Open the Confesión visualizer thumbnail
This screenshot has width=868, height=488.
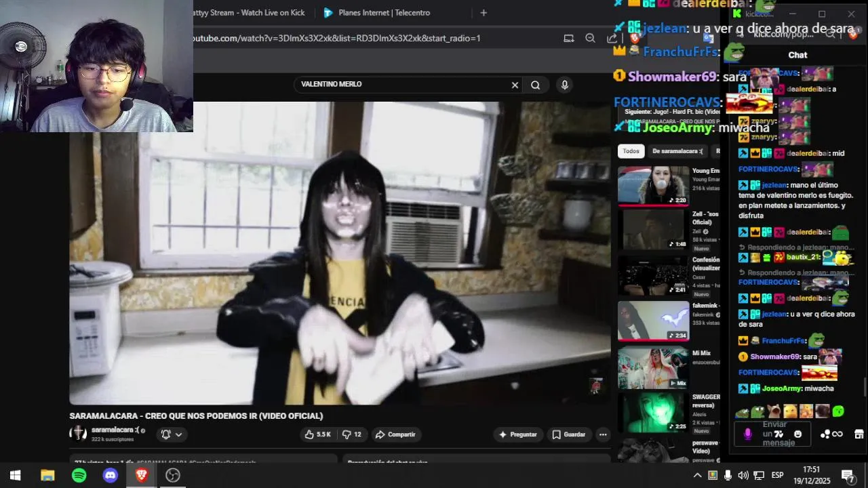coord(653,275)
